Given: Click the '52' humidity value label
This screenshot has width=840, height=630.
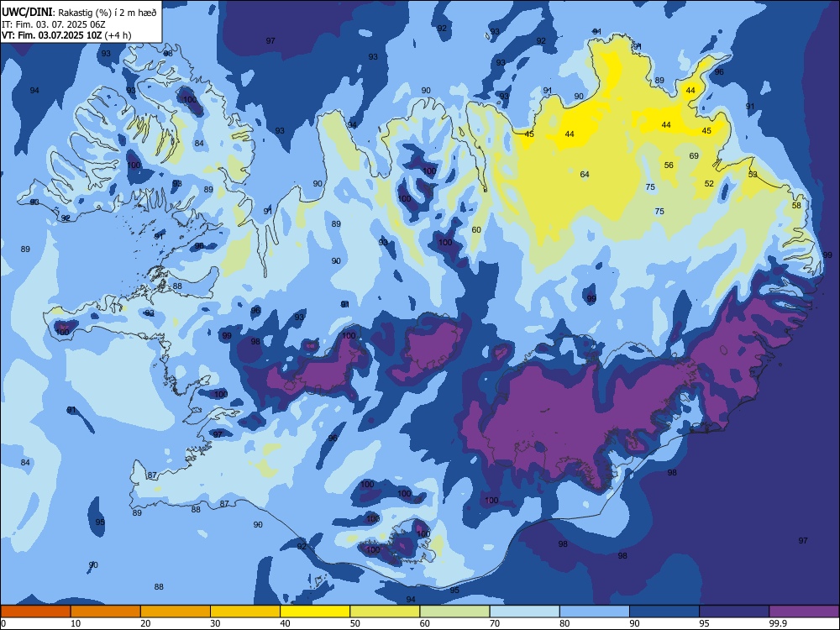Looking at the screenshot, I should point(709,184).
